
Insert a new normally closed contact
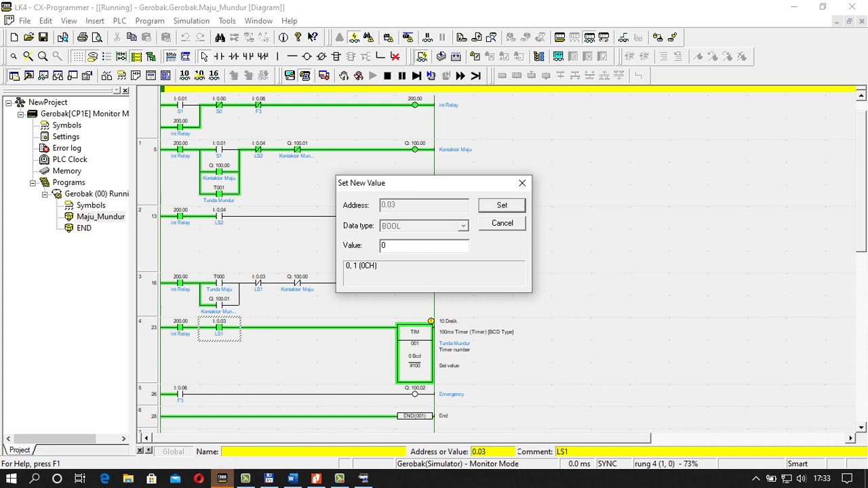click(x=234, y=56)
